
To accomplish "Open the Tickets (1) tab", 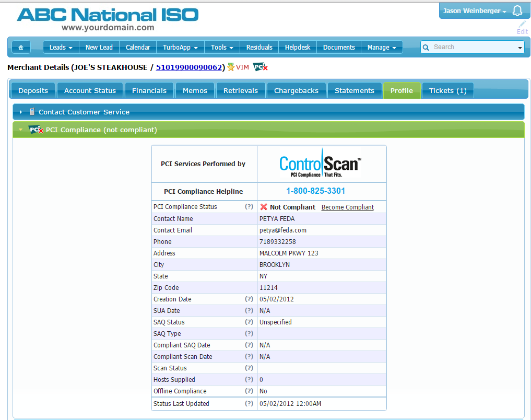I will click(447, 90).
